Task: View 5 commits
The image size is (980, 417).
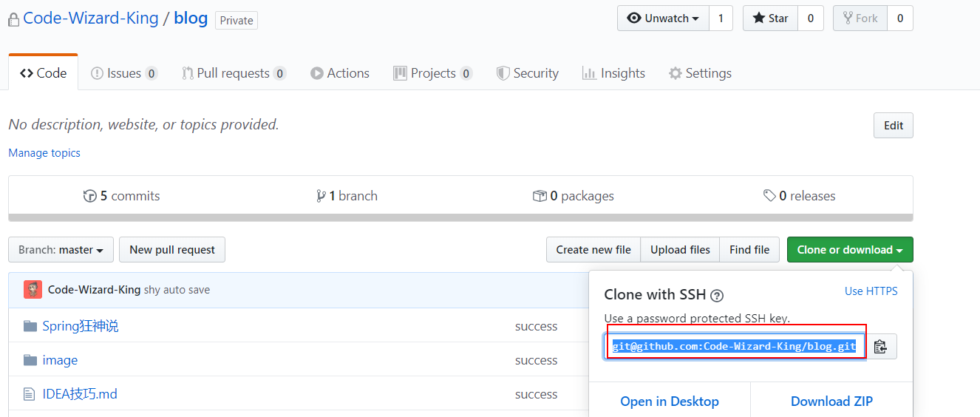Action: (122, 196)
